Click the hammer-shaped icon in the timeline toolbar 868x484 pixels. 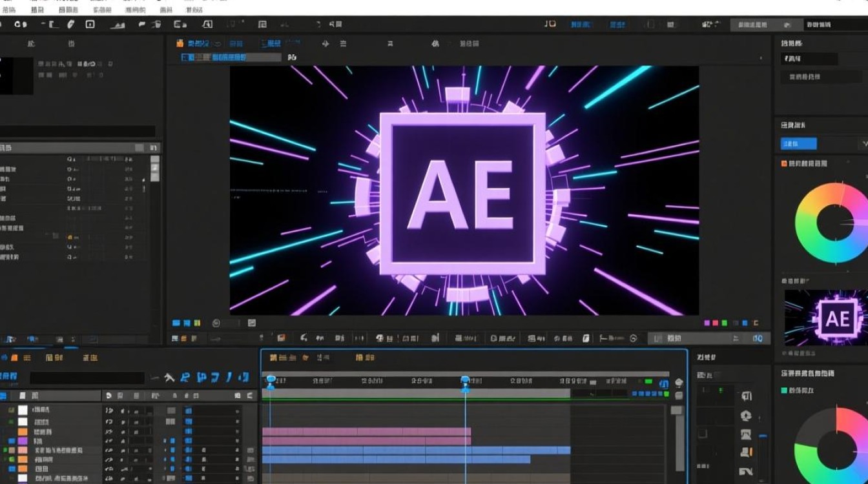[x=169, y=378]
